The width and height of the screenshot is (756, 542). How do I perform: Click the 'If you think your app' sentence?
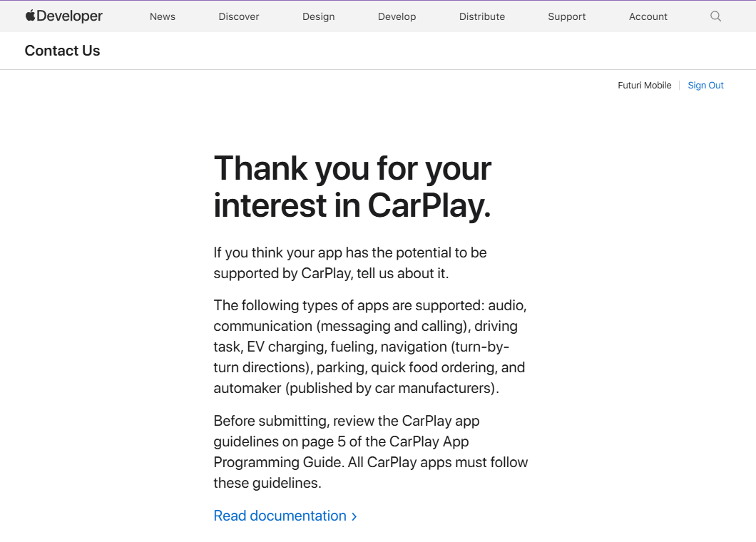(x=349, y=252)
